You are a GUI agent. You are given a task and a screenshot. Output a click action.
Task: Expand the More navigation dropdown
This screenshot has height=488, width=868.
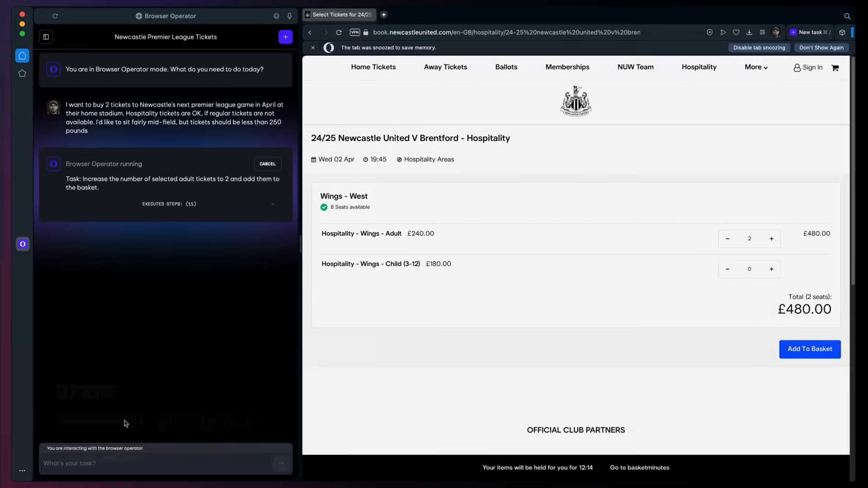pyautogui.click(x=756, y=67)
